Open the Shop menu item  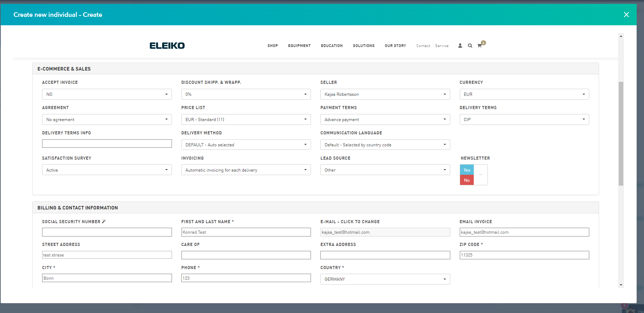(x=272, y=46)
